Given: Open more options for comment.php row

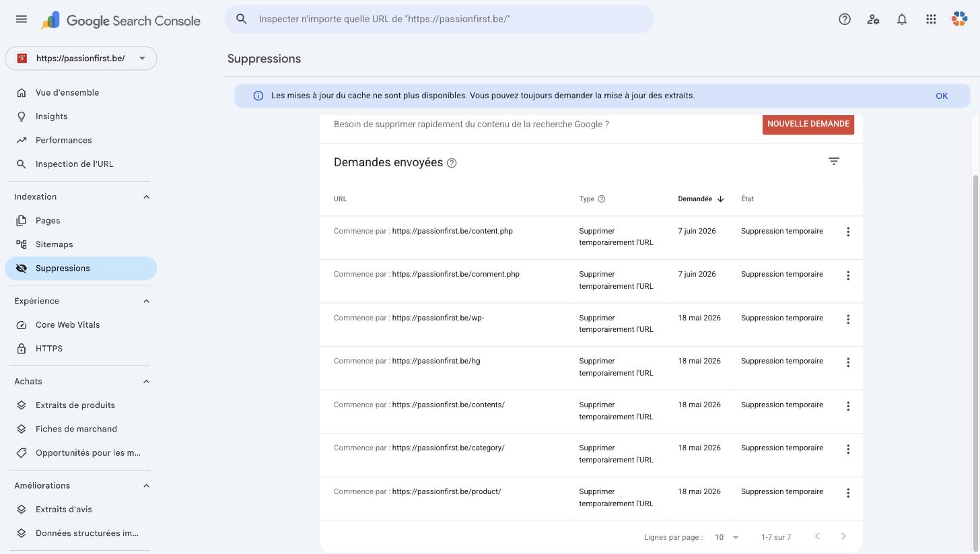Looking at the screenshot, I should pos(848,275).
